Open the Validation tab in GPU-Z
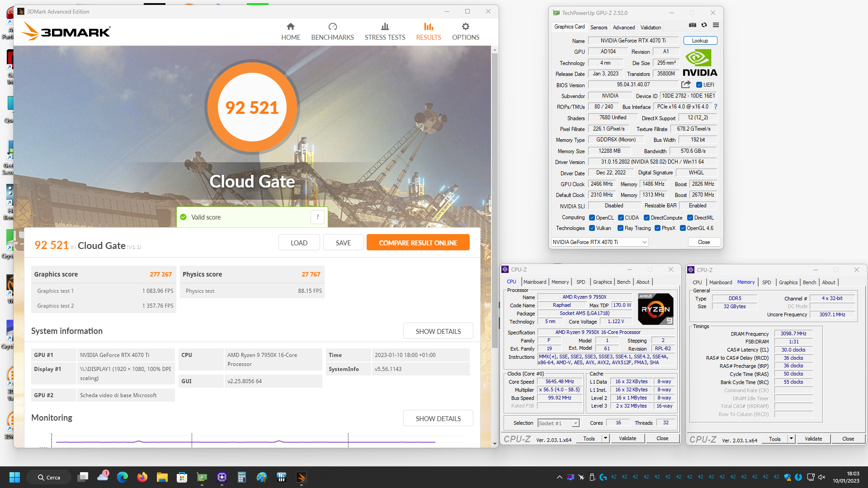868x488 pixels. [651, 28]
